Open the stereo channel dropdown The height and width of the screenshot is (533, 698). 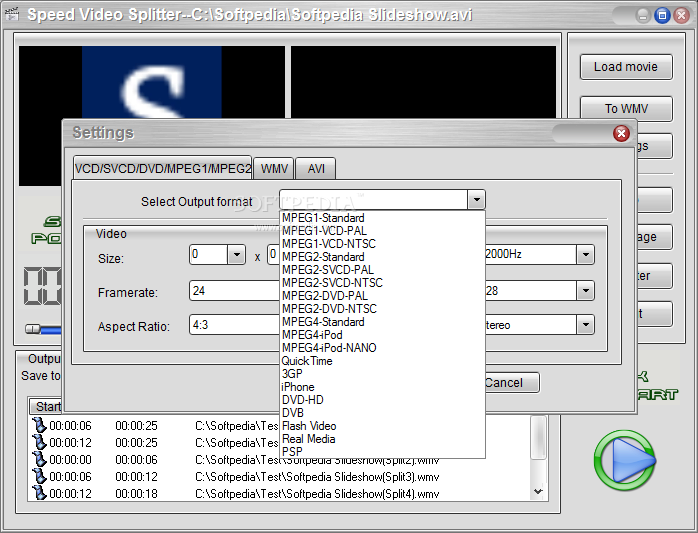point(585,325)
